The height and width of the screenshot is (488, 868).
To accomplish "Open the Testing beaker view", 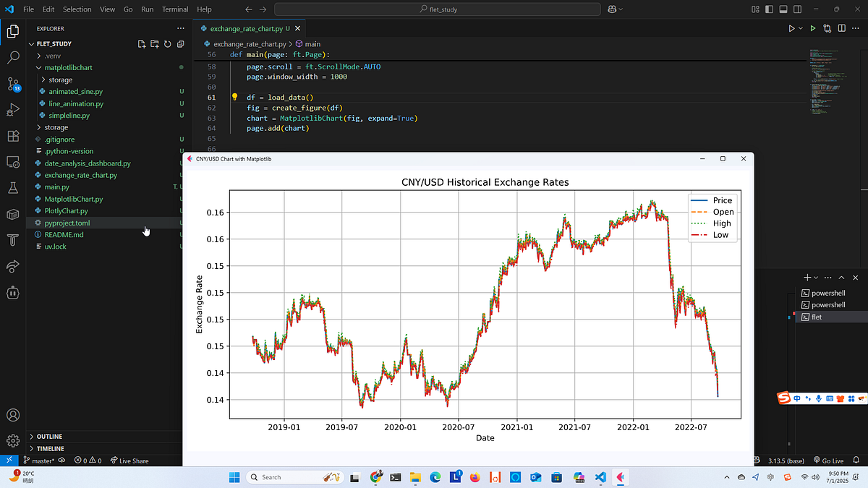I will 13,188.
